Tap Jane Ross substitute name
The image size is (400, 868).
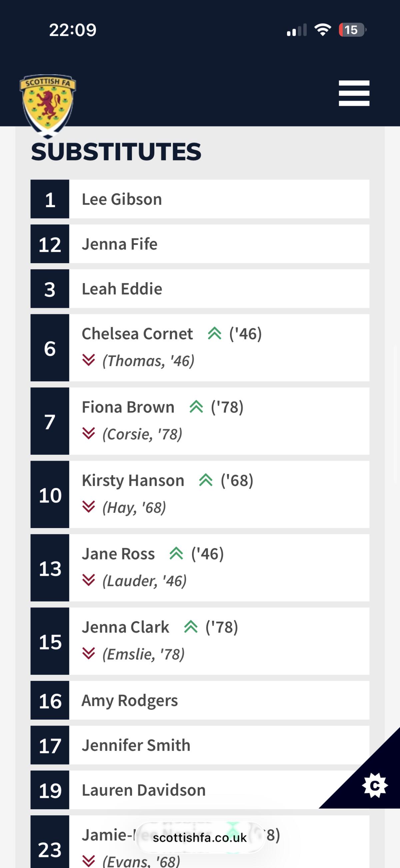pos(118,554)
